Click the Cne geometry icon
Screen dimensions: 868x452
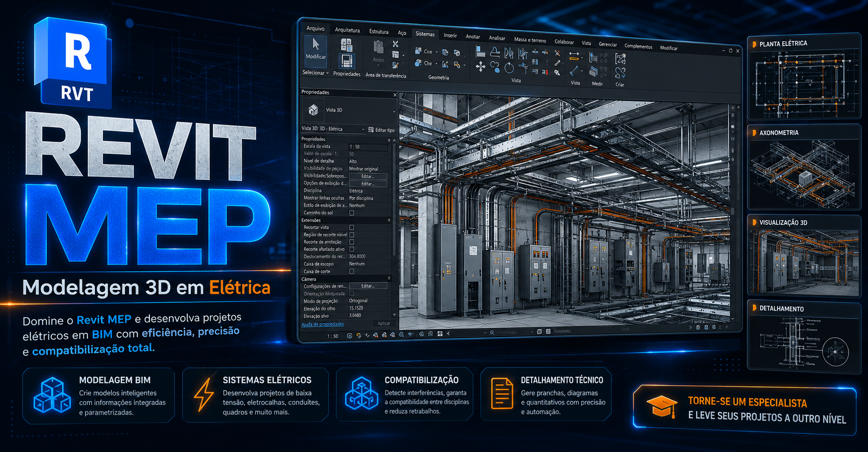[x=418, y=51]
